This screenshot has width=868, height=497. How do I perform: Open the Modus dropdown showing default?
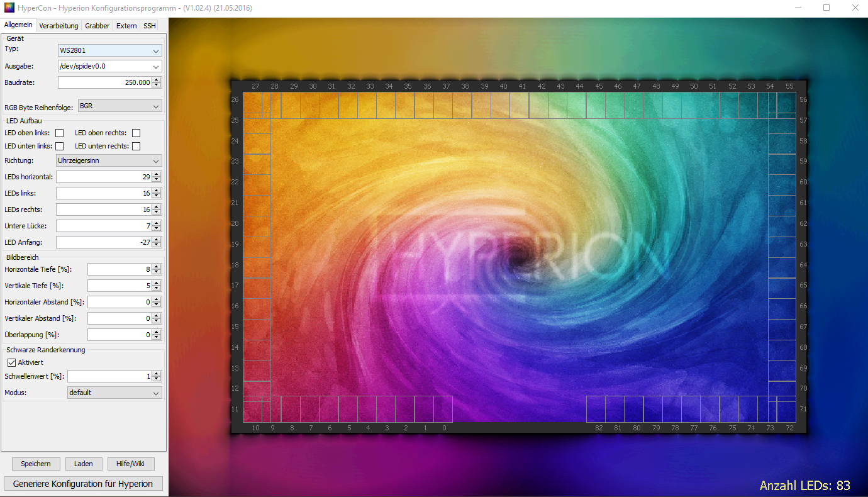(114, 393)
